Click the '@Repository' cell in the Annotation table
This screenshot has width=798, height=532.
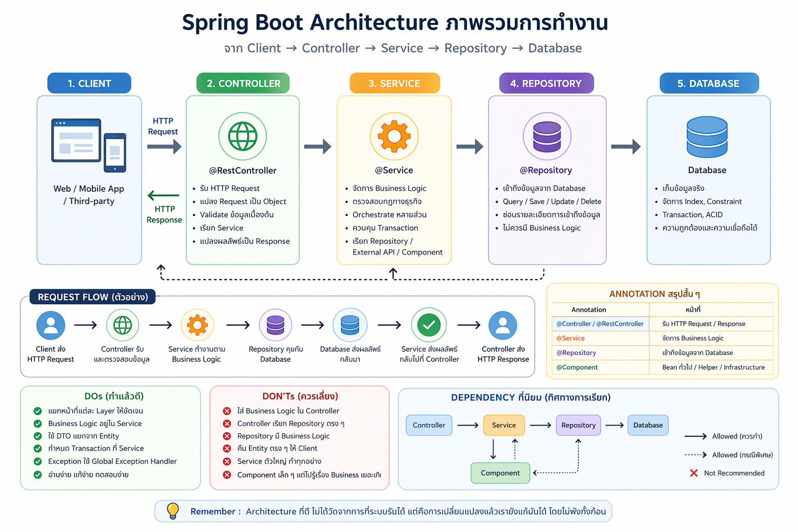click(600, 353)
